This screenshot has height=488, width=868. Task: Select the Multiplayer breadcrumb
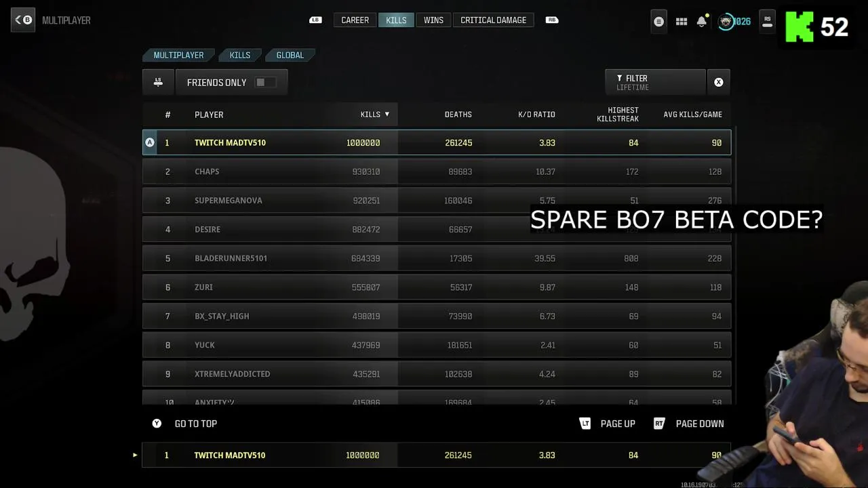pos(178,55)
